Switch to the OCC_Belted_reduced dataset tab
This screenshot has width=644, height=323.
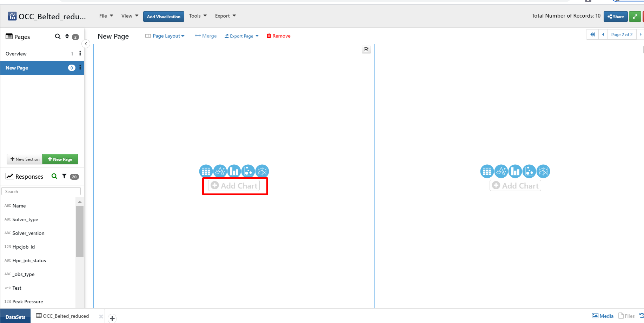tap(63, 316)
